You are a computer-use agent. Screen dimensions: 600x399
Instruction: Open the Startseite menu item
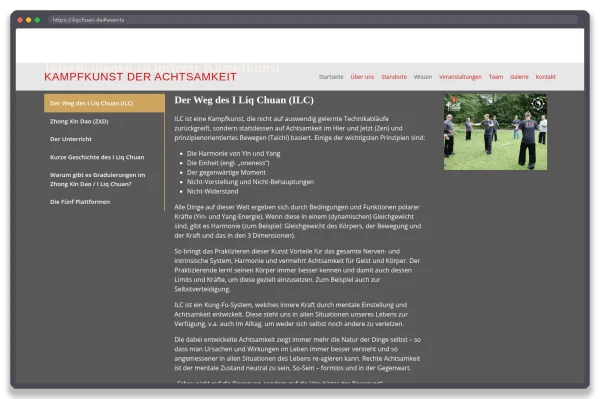(331, 77)
